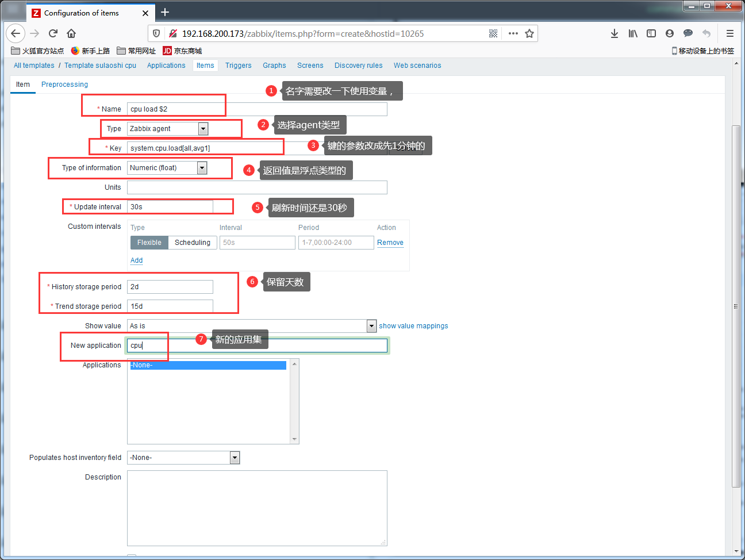
Task: Click the tracking protection shield icon
Action: 156,33
